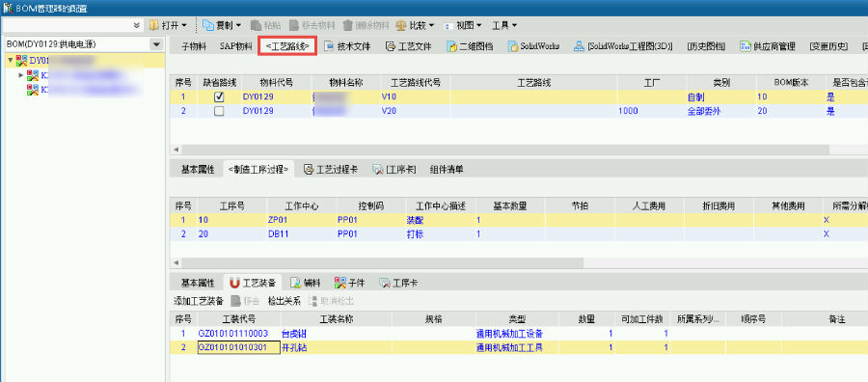The height and width of the screenshot is (382, 868).
Task: Click the empty search field at top left
Action: pyautogui.click(x=67, y=25)
